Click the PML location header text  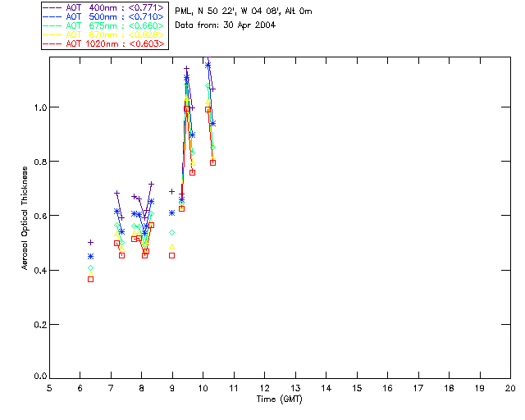(244, 11)
